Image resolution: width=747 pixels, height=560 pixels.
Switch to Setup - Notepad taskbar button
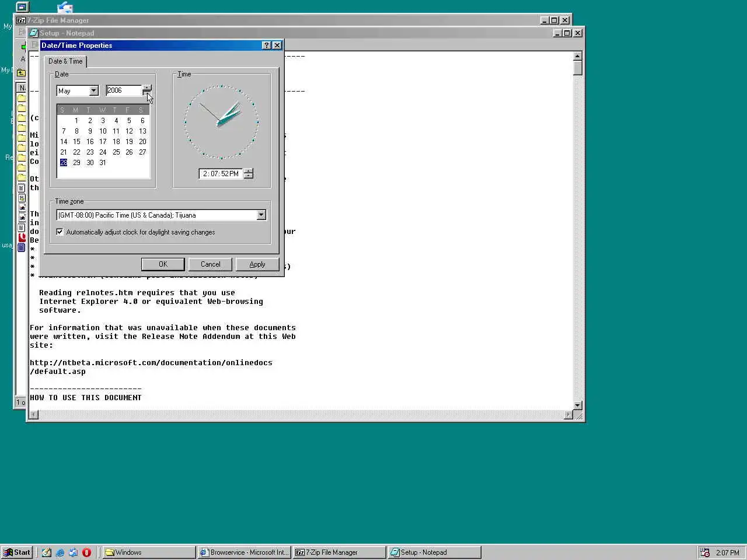435,552
